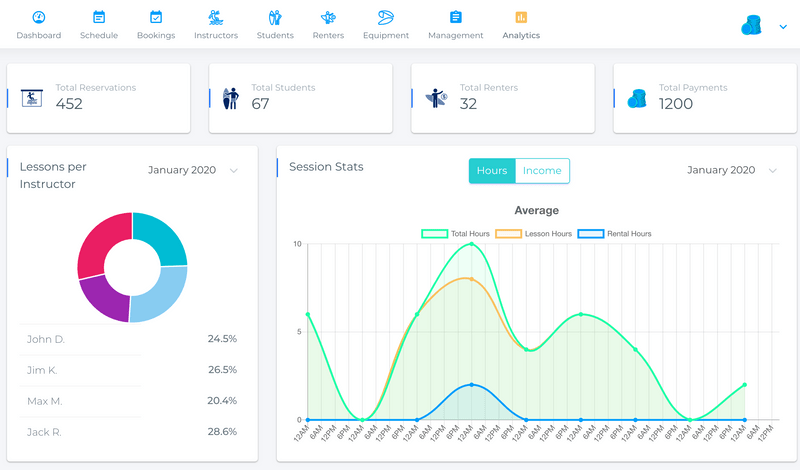Toggle Rental Hours legend series

pos(615,234)
